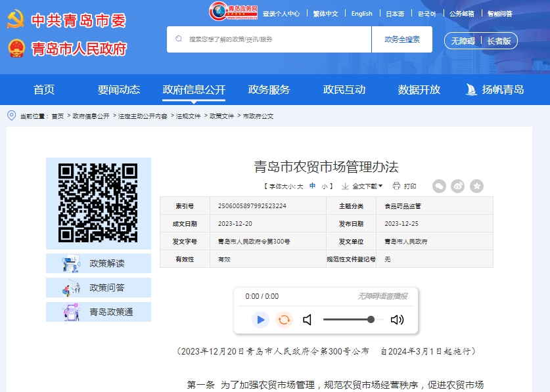550x392 pixels.
Task: Play the audio narration
Action: coord(261,320)
